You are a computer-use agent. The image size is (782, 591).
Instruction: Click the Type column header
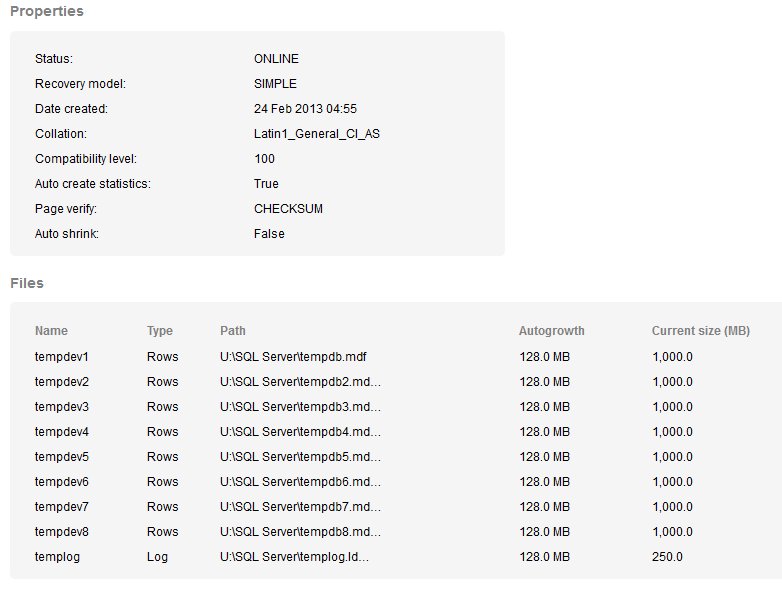(159, 331)
